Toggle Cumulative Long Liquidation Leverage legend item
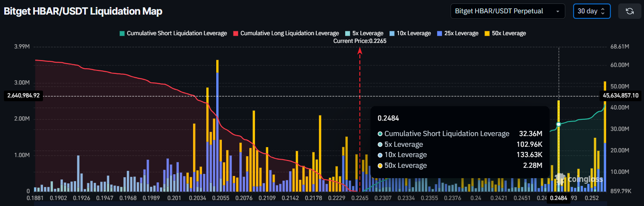Viewport: 644px width, 206px height. click(x=286, y=33)
